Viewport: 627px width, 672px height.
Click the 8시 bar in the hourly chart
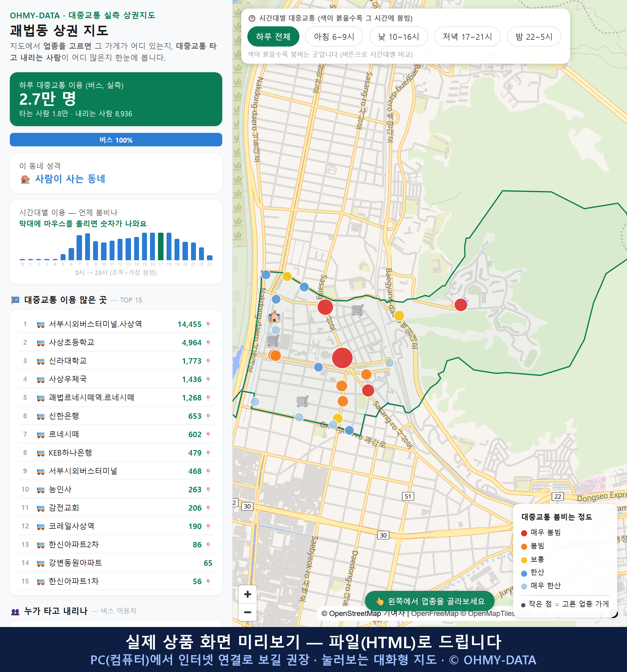[x=88, y=246]
